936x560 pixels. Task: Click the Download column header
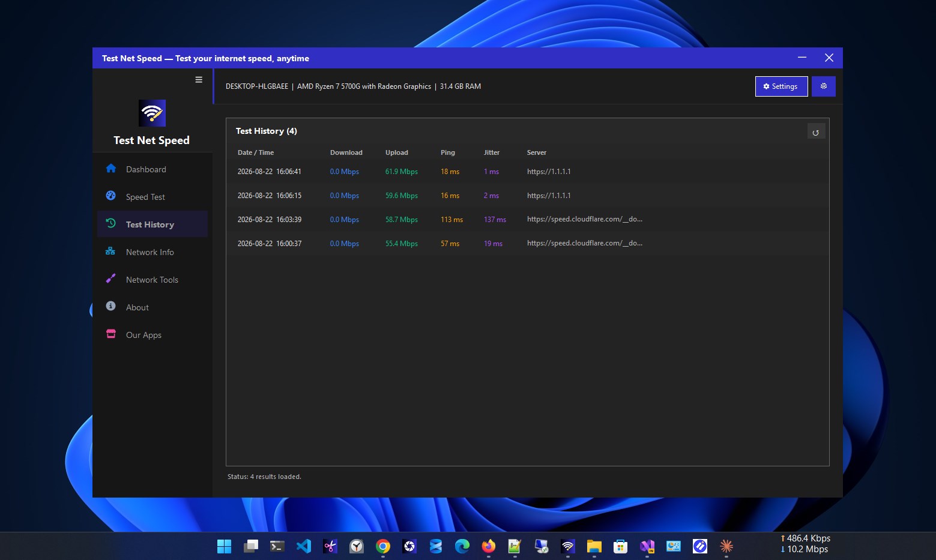tap(346, 152)
